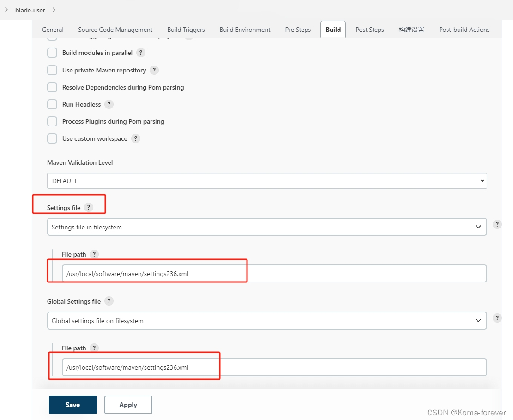Open help for Use private Maven repository
This screenshot has height=420, width=513.
point(154,70)
